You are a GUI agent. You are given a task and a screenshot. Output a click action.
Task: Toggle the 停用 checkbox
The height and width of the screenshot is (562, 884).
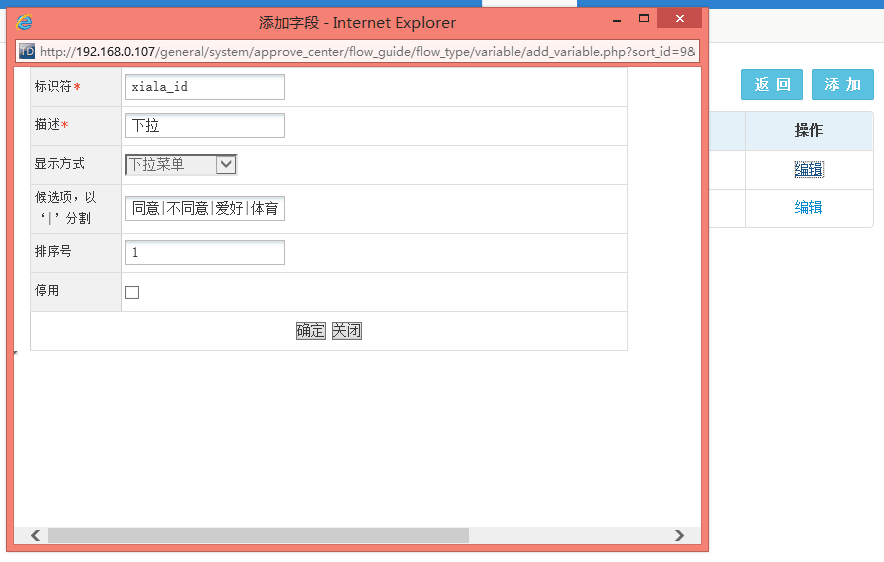pos(132,292)
